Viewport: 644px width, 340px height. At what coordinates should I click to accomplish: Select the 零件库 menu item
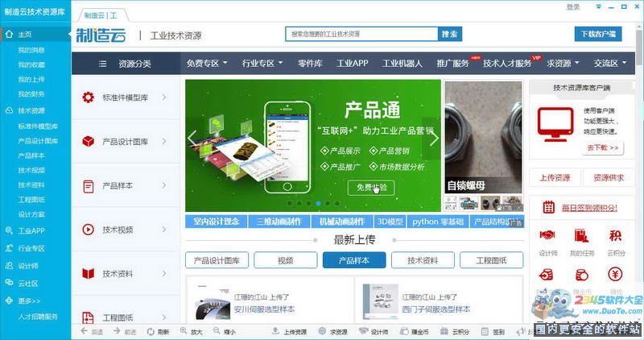[310, 64]
